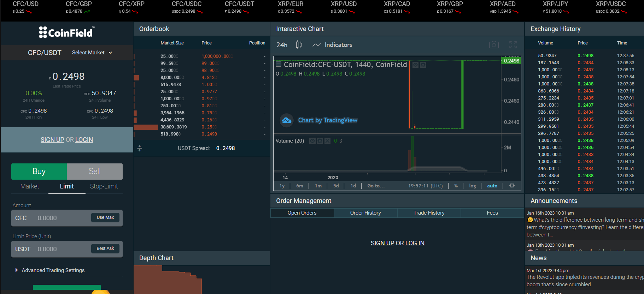Select the Stop-Limit order type tab

(104, 186)
